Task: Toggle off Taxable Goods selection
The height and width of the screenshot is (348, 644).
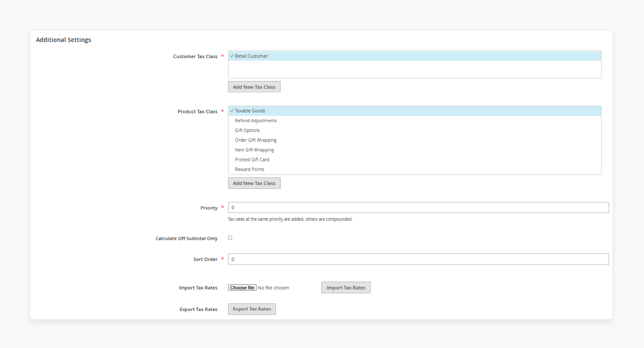Action: (x=250, y=110)
